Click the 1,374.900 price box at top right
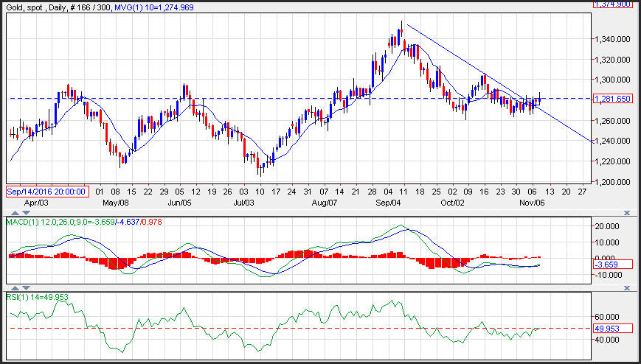The height and width of the screenshot is (364, 641). (613, 4)
